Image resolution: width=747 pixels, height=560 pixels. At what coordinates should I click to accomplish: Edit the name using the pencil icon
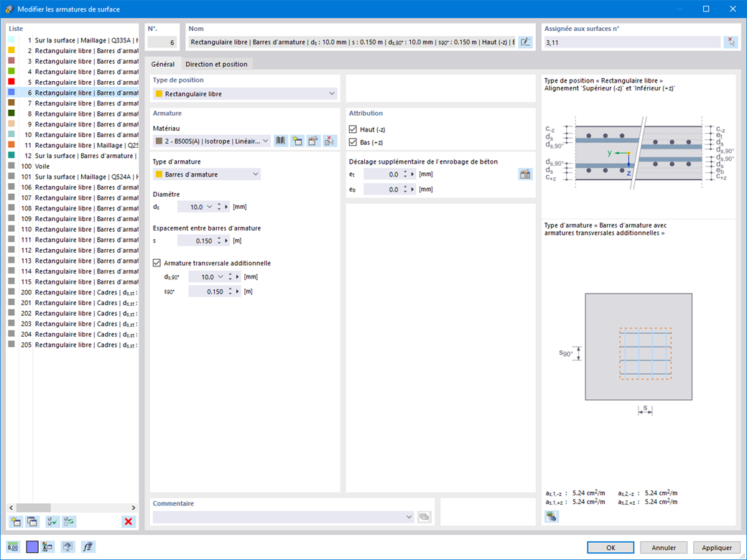click(525, 42)
